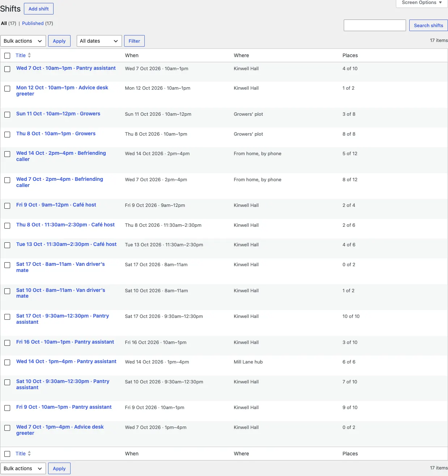
Task: Check Wed 14 Oct 1pm–4pm Pantry assistant row
Action: [x=7, y=362]
